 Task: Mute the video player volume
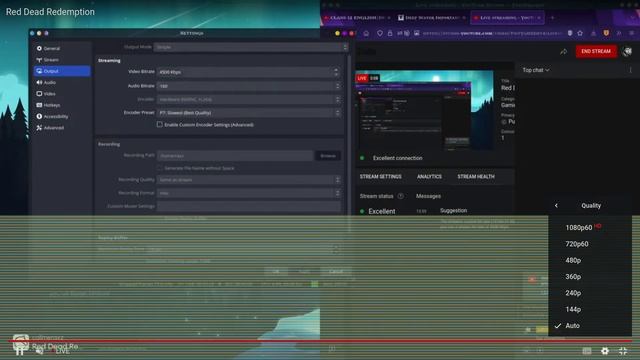pyautogui.click(x=40, y=351)
